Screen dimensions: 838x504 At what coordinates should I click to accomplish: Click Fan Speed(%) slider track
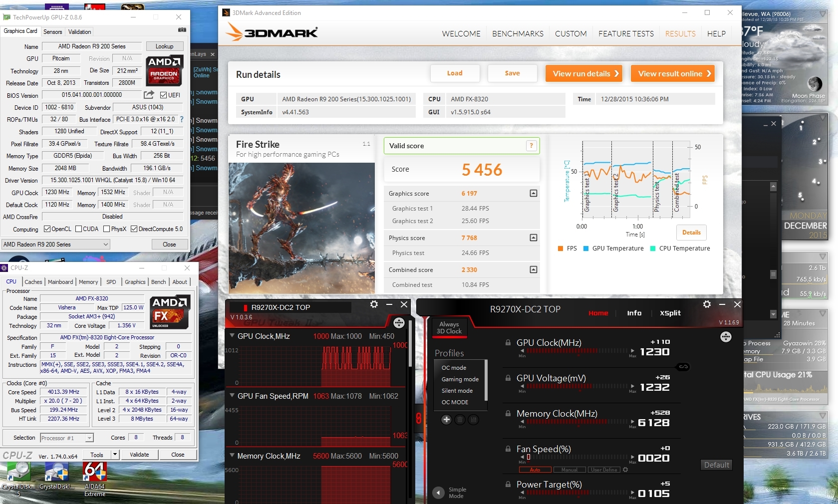(x=577, y=457)
